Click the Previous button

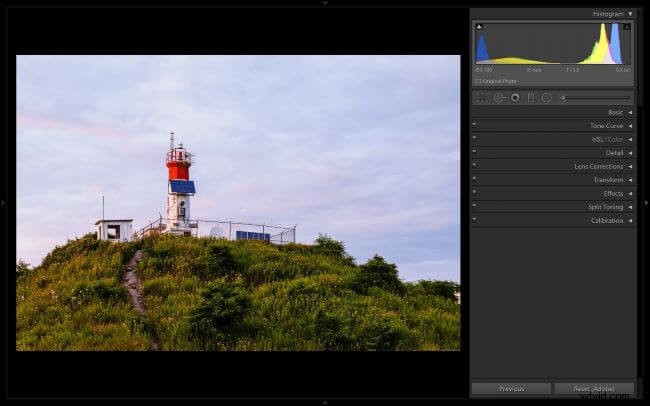pos(512,389)
